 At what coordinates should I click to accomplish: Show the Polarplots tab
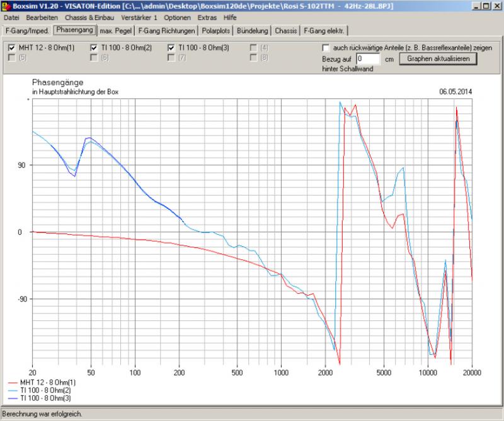(x=216, y=30)
